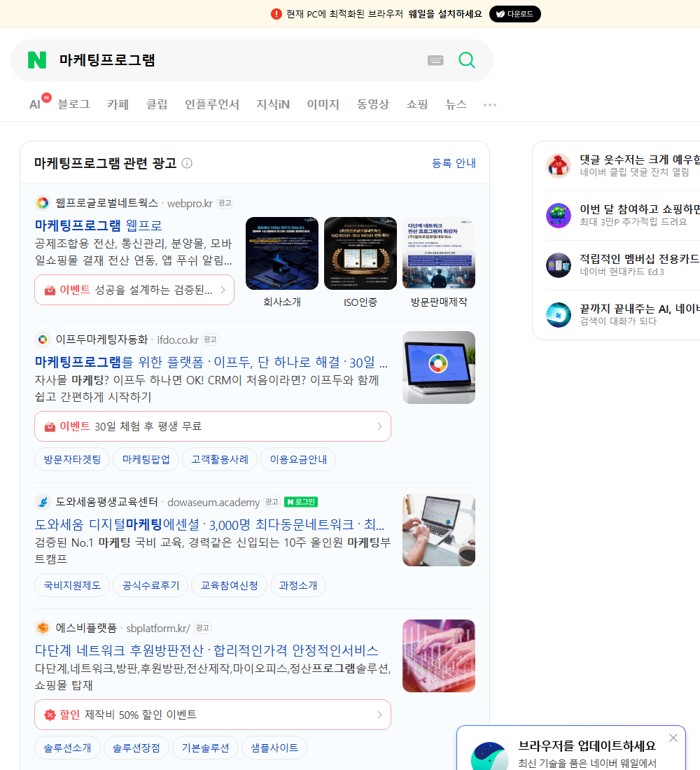Open the 다단계 네트워크 후원방판전산 ad title
The width and height of the screenshot is (700, 770).
206,650
